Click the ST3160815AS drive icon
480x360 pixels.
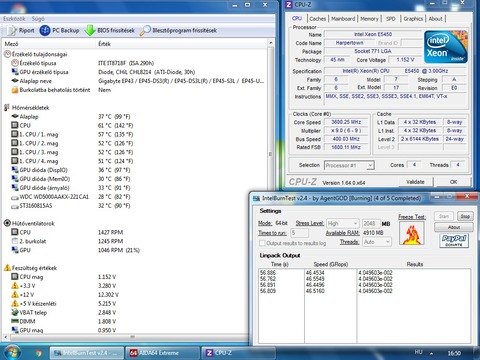click(x=15, y=206)
